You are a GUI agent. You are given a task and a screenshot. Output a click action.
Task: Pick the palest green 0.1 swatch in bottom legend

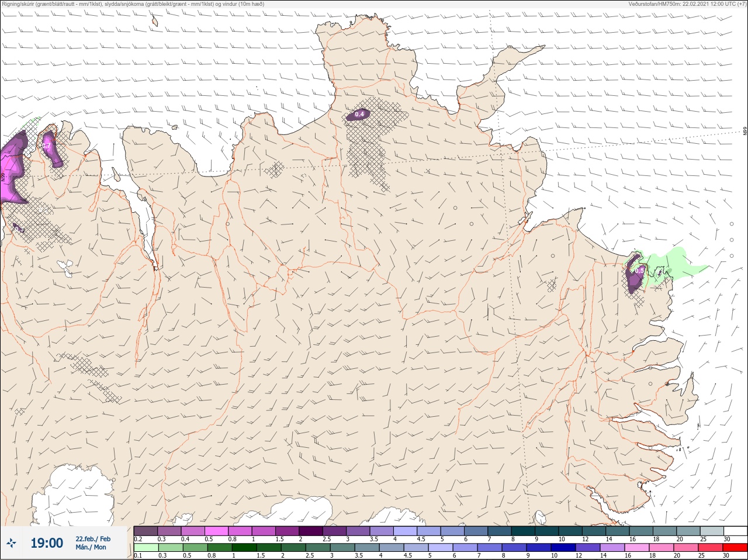click(146, 548)
